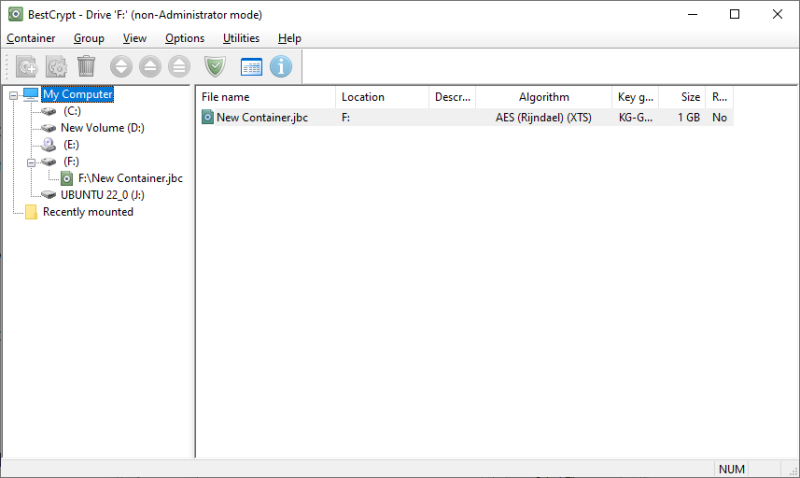Click the container properties gear toolbar icon
Viewport: 800px width, 478px height.
click(x=56, y=66)
